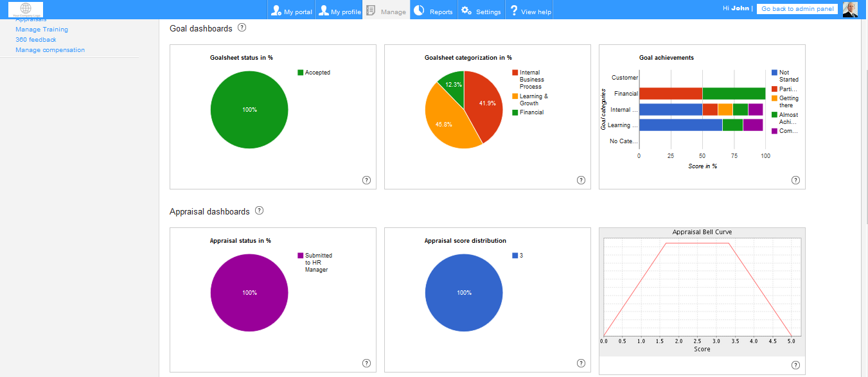This screenshot has width=868, height=377.
Task: Click help icon in Goalsheet categorization card
Action: pyautogui.click(x=581, y=180)
